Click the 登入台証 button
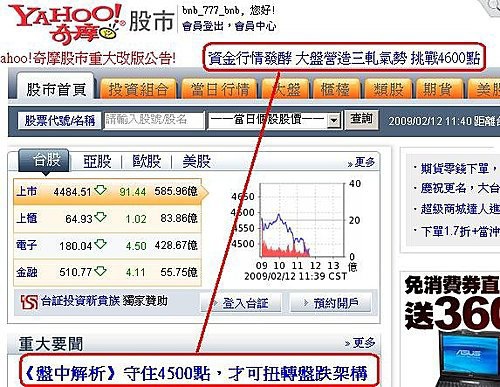Viewport: 500px width, 387px height. pos(241,303)
